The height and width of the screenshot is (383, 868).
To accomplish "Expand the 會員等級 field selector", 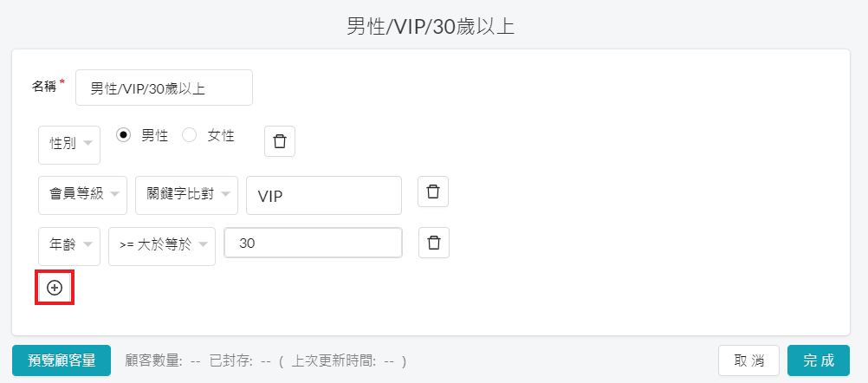I will (x=82, y=195).
